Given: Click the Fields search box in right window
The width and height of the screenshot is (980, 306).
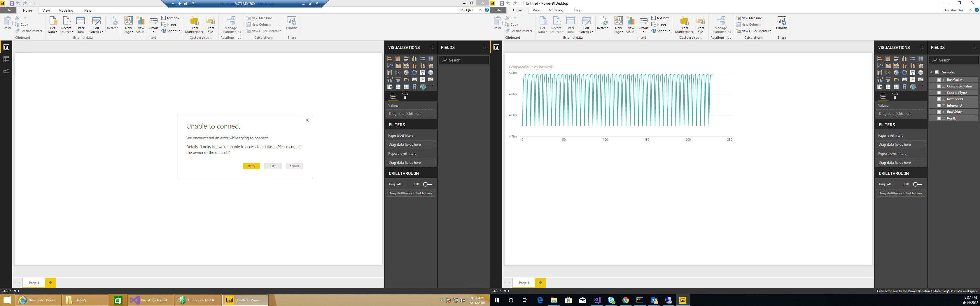Looking at the screenshot, I should (x=954, y=60).
